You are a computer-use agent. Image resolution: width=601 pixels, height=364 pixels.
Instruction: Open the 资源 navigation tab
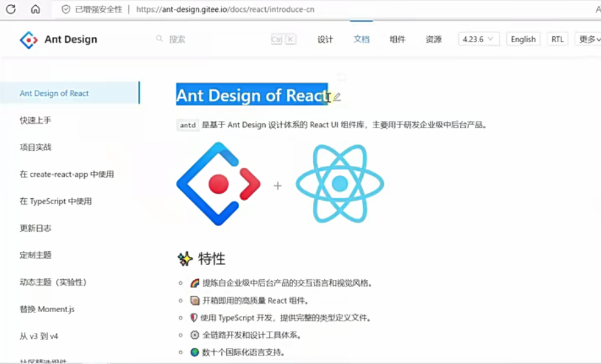[x=434, y=39]
